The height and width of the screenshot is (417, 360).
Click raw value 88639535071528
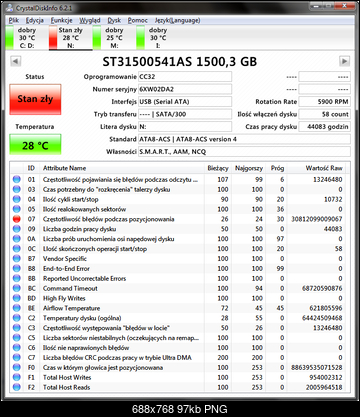tap(317, 368)
